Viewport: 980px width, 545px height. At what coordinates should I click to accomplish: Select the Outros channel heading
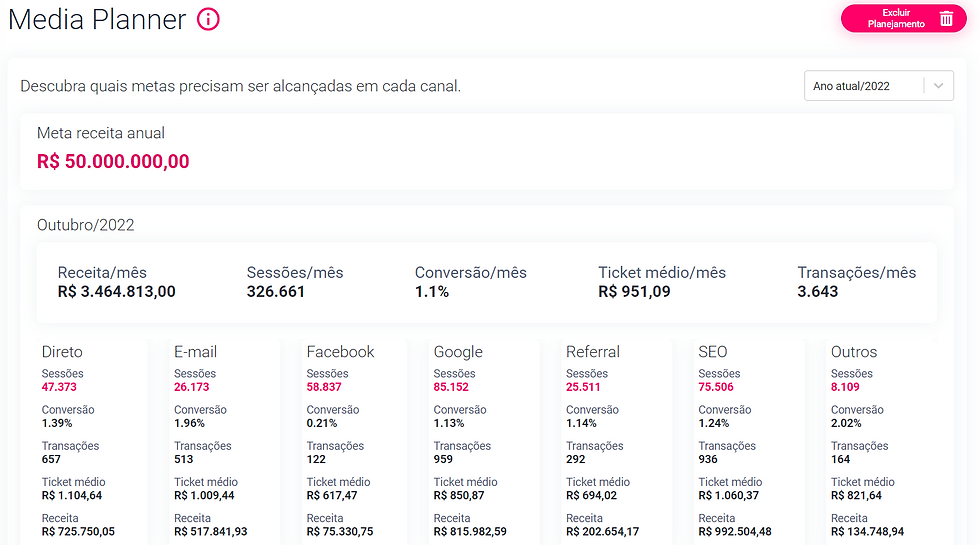click(x=854, y=352)
